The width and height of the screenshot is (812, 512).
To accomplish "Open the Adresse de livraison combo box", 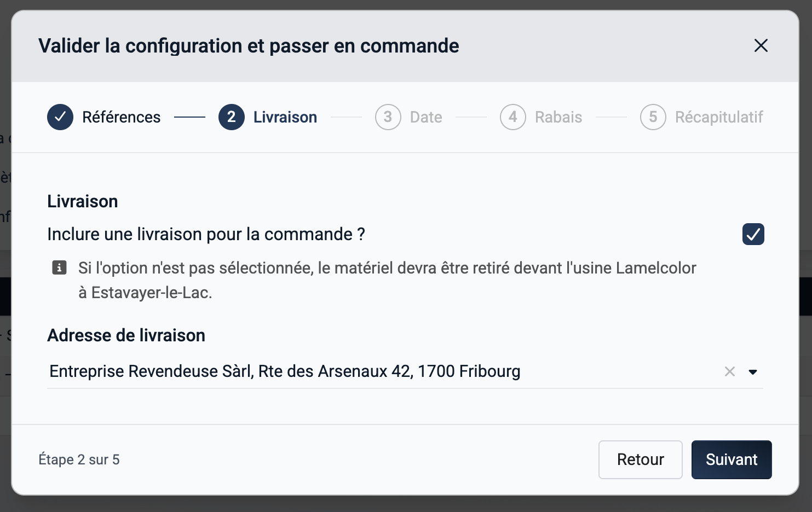I will (405, 371).
